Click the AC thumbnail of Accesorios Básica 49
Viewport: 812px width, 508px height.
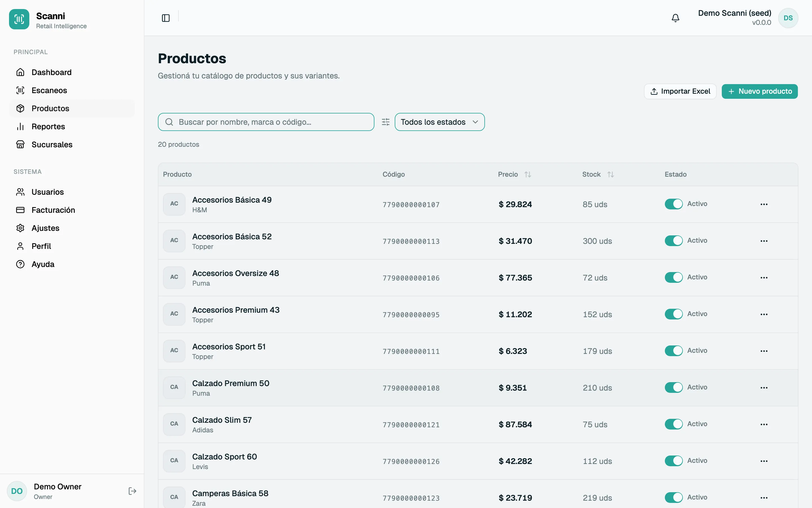174,204
